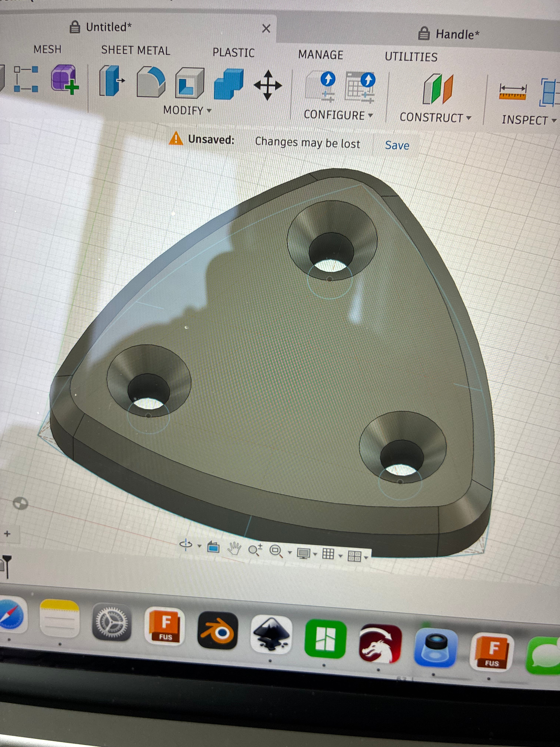Open Blender from the Dock
The height and width of the screenshot is (747, 560).
coord(218,630)
